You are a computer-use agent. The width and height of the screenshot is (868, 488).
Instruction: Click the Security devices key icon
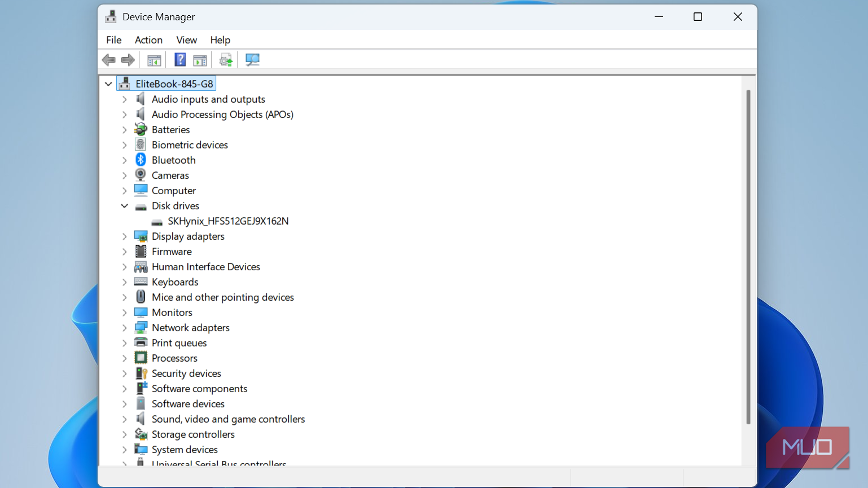[x=141, y=373]
